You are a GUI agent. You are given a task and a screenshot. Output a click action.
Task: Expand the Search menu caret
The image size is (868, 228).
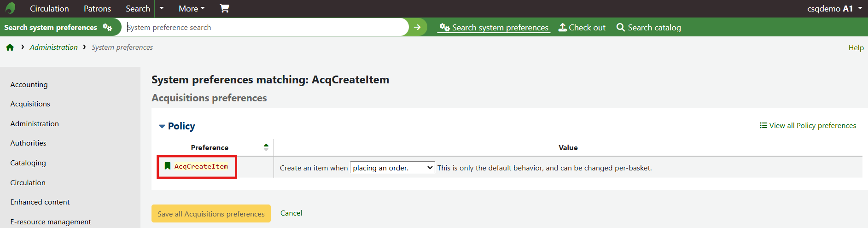161,8
